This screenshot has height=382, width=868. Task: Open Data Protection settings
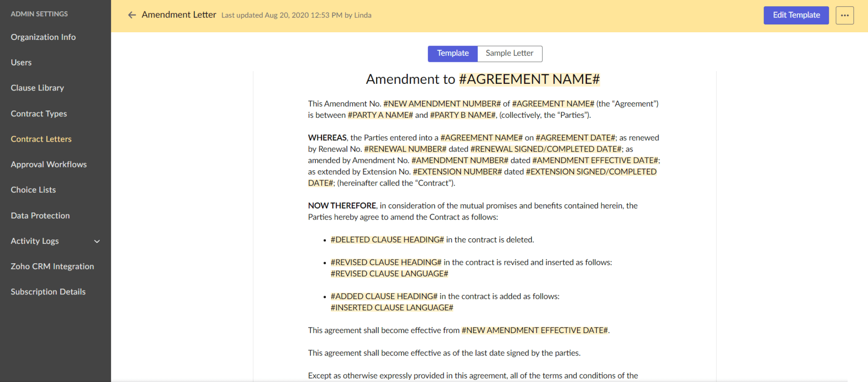pos(40,215)
